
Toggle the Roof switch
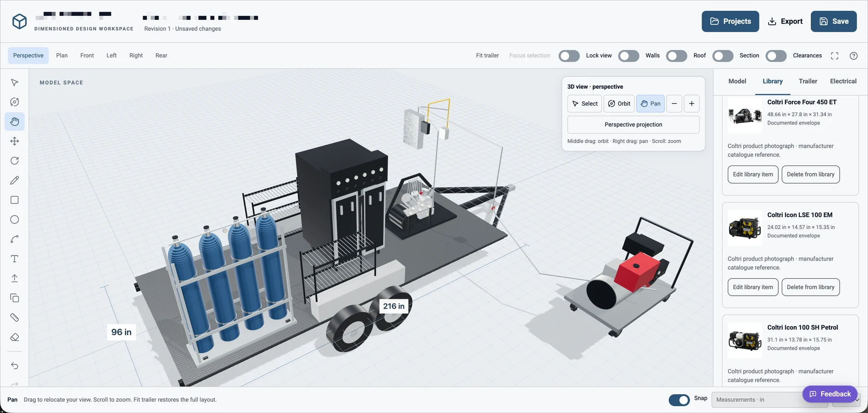[677, 55]
